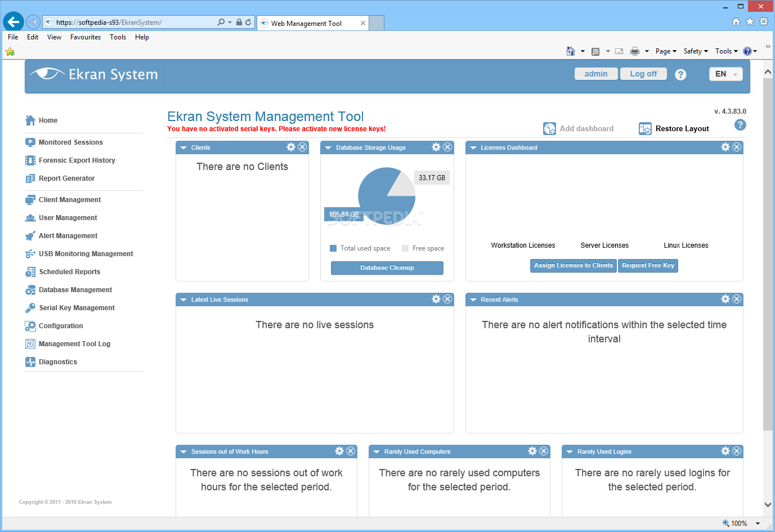Screen dimensions: 775x532
Task: Open help from the header question mark
Action: pyautogui.click(x=680, y=74)
